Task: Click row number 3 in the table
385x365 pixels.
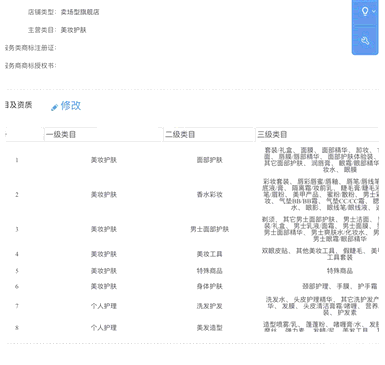Action: pos(17,229)
